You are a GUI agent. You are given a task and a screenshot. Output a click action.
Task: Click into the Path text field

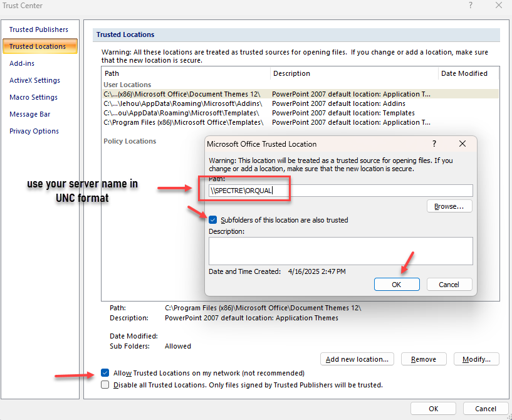coord(376,191)
